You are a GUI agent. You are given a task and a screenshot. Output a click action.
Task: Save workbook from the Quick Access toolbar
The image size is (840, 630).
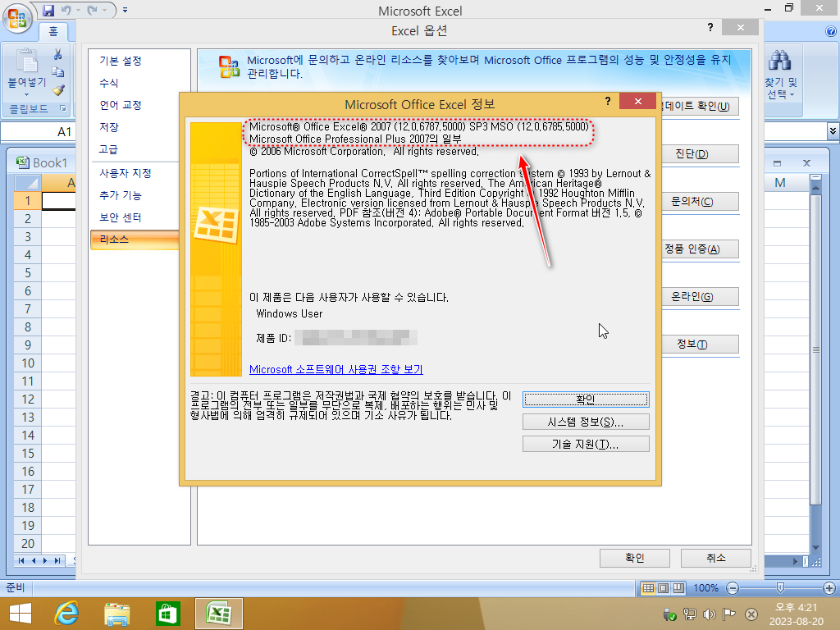click(48, 10)
